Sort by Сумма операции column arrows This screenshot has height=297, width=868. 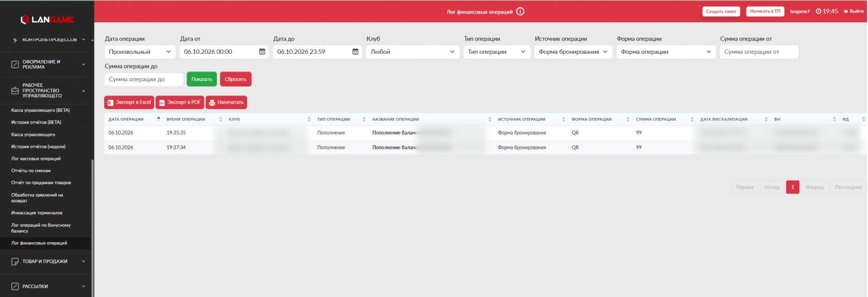692,120
